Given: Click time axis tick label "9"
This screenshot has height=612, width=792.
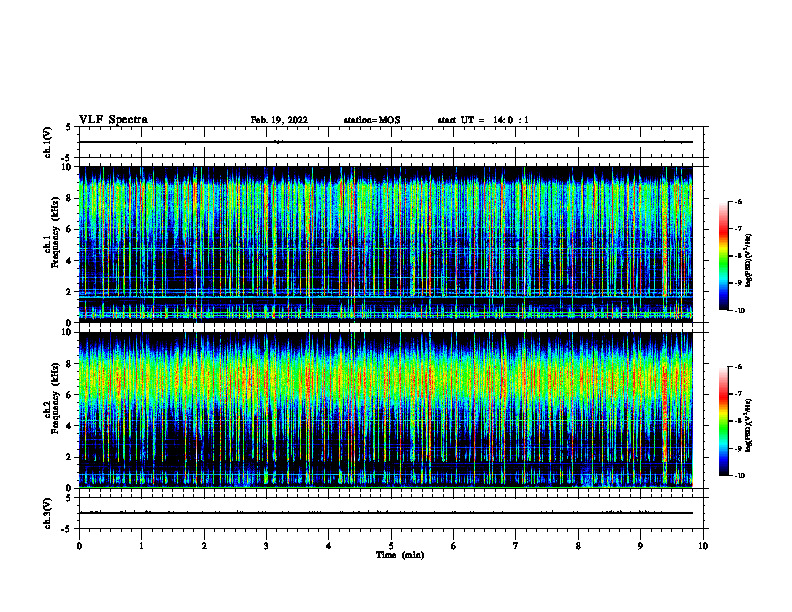Looking at the screenshot, I should 640,546.
